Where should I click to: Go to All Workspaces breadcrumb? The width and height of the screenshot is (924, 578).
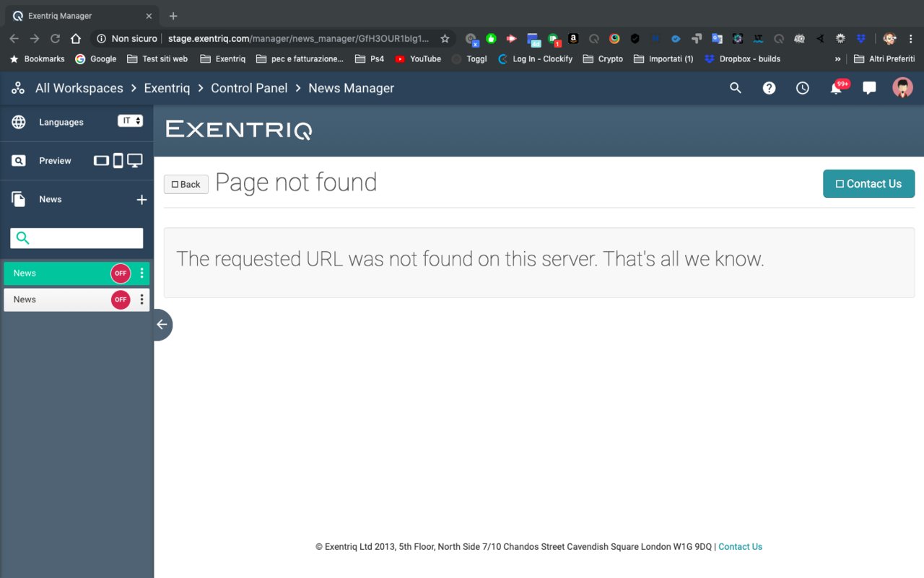click(79, 88)
